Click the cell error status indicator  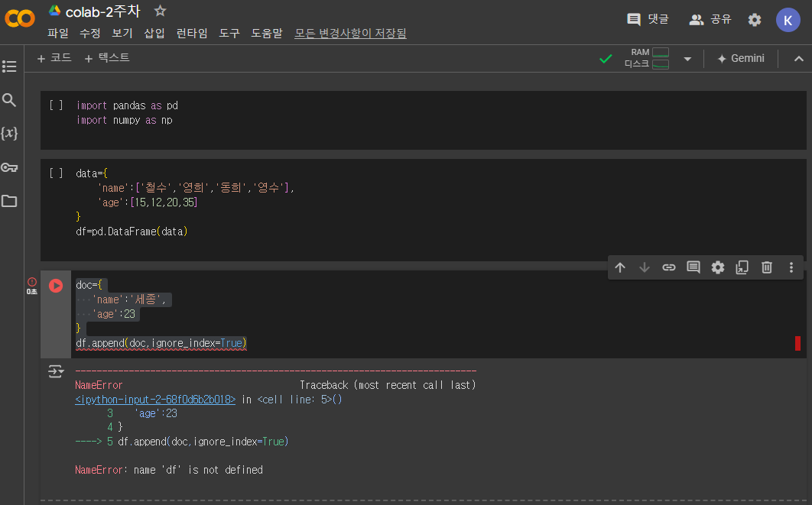click(32, 282)
